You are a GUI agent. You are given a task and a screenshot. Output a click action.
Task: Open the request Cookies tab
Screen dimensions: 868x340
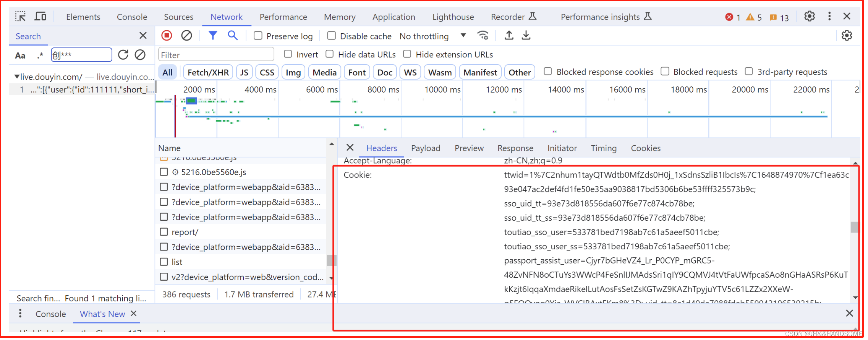click(x=645, y=148)
